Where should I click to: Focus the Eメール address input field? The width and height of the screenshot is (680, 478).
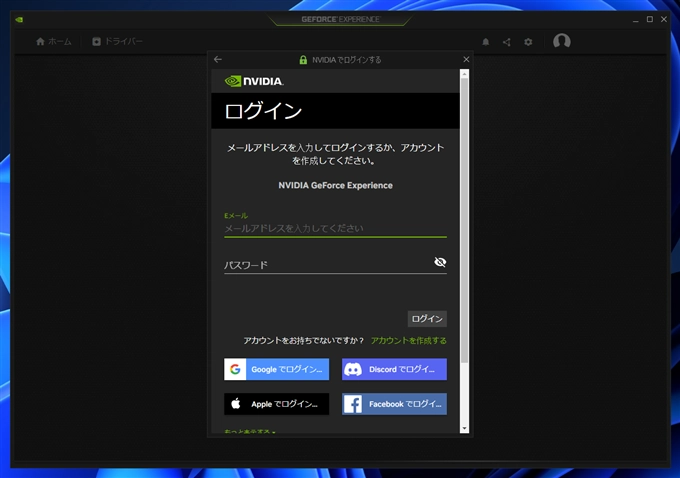(x=335, y=229)
